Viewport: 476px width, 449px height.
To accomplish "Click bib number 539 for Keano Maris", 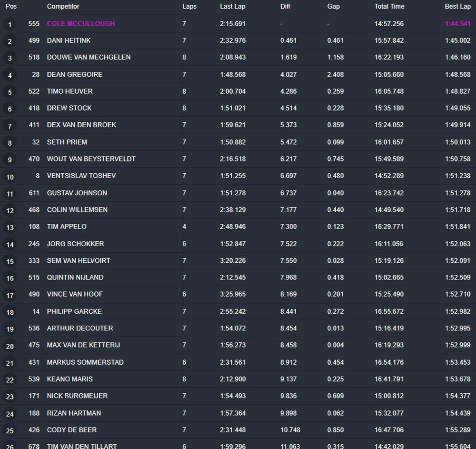I will tap(34, 379).
